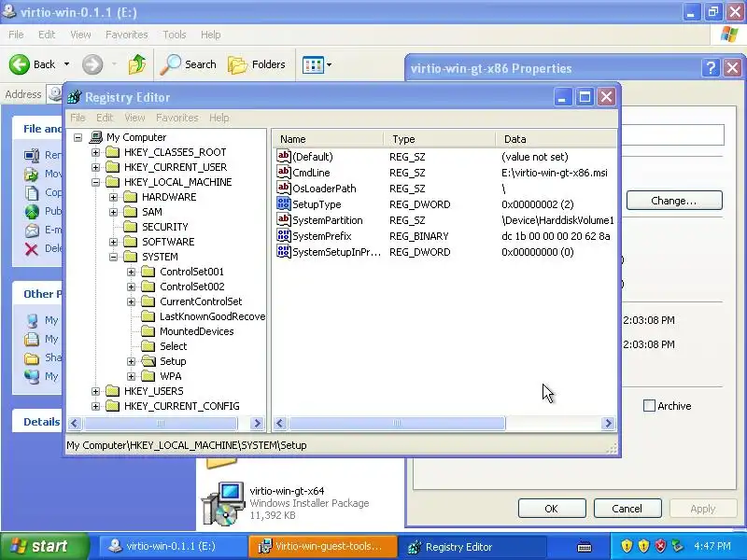
Task: Click the E:\virtio-win-gt-x86.msi data value
Action: pyautogui.click(x=555, y=173)
